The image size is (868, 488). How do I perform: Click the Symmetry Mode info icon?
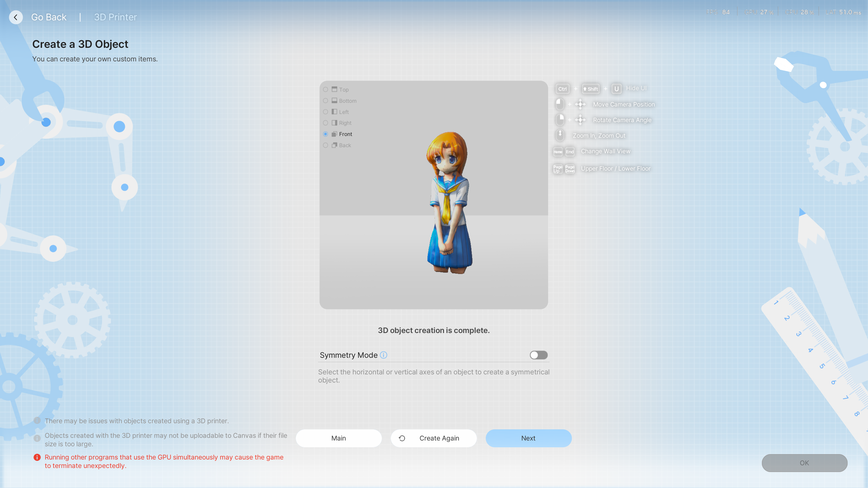[384, 355]
